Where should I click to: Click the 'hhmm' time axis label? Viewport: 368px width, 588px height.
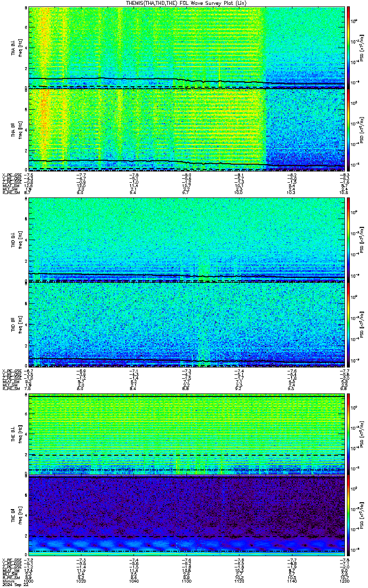pyautogui.click(x=7, y=581)
